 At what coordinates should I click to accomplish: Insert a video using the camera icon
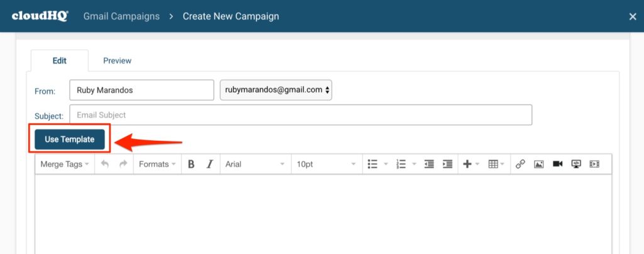557,164
